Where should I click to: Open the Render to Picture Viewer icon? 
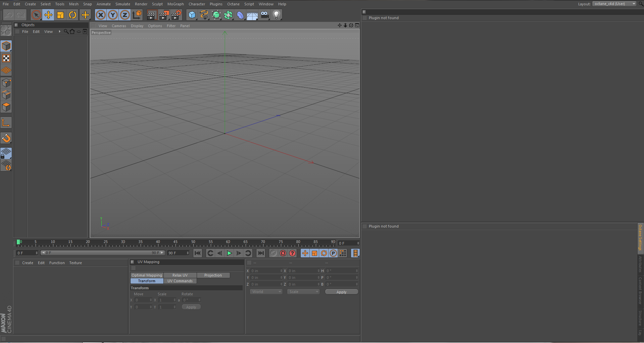(x=164, y=15)
